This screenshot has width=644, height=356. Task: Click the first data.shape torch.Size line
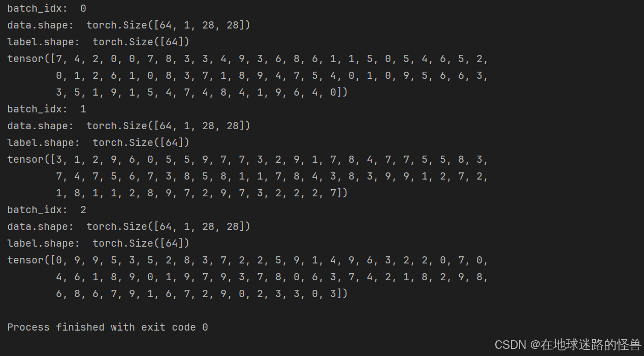[x=129, y=25]
